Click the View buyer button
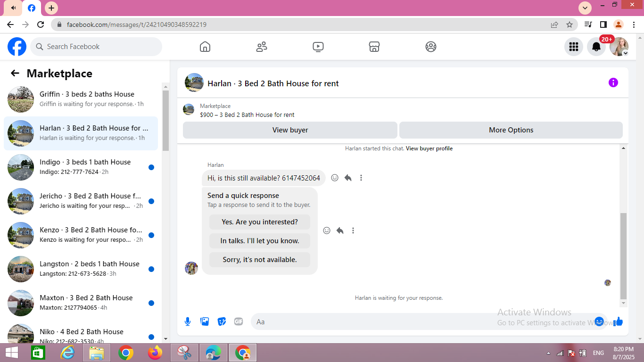Image resolution: width=644 pixels, height=362 pixels. (290, 130)
